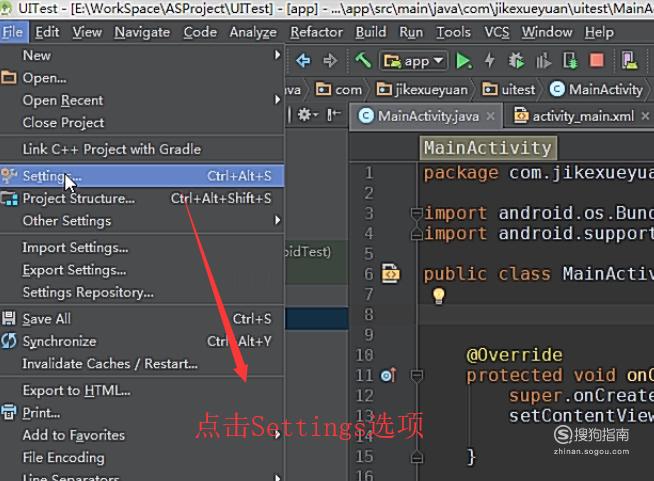The width and height of the screenshot is (654, 481).
Task: Open the Tools menu
Action: point(453,32)
